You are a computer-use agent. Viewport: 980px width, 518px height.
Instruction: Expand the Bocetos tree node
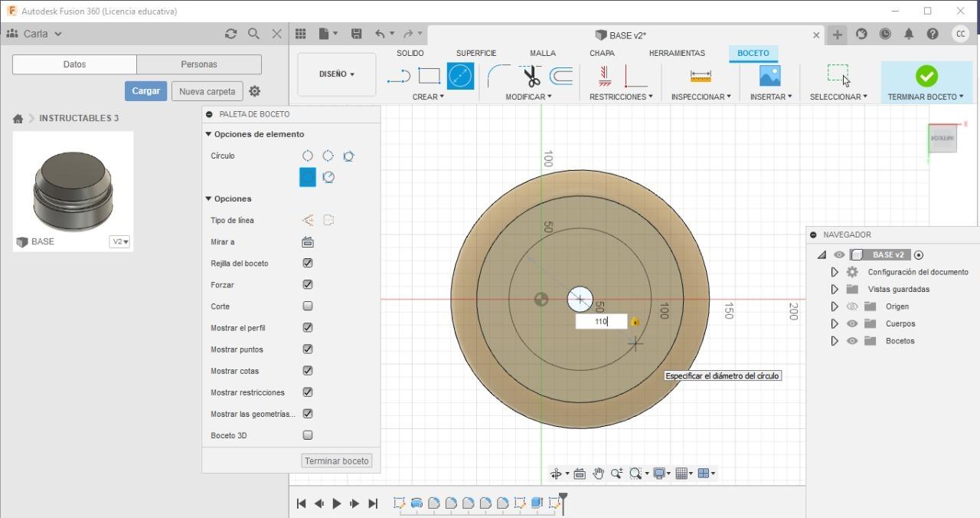(x=835, y=341)
